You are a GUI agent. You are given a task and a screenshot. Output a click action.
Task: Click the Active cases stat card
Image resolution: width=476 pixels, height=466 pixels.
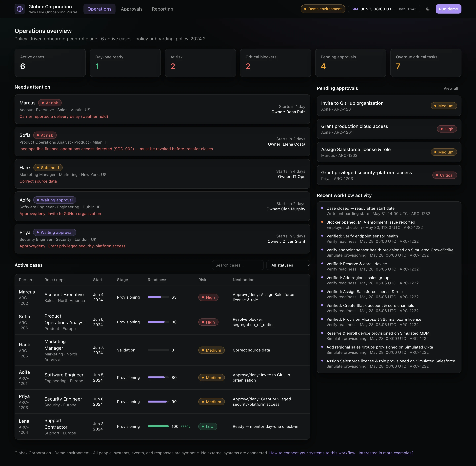[x=50, y=63]
